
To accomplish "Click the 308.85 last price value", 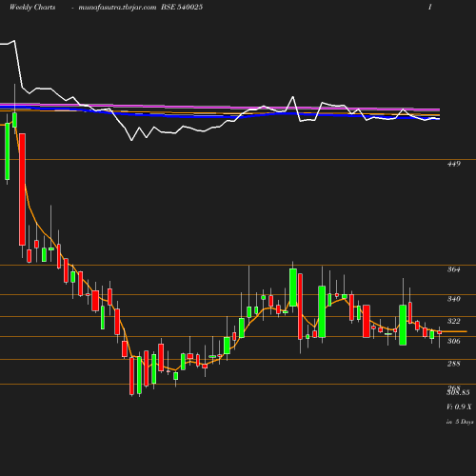I will tap(458, 393).
